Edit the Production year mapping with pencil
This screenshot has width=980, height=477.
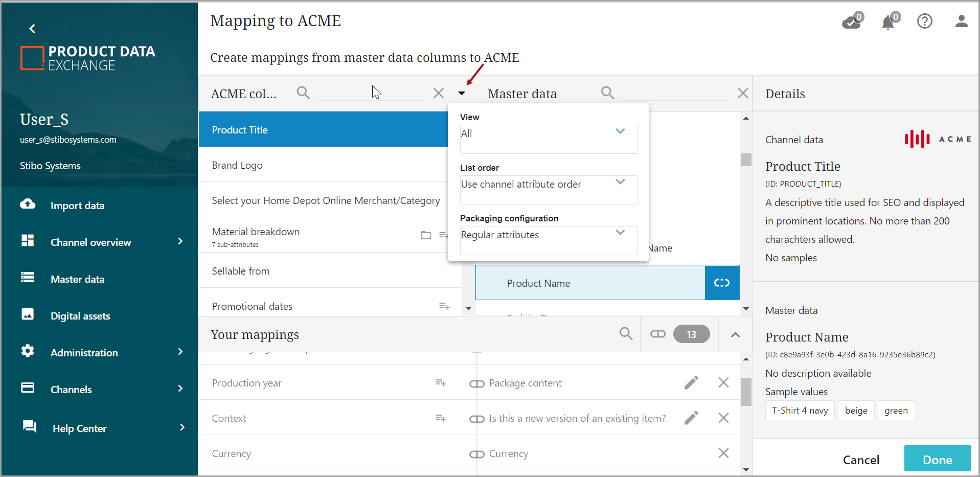[691, 383]
